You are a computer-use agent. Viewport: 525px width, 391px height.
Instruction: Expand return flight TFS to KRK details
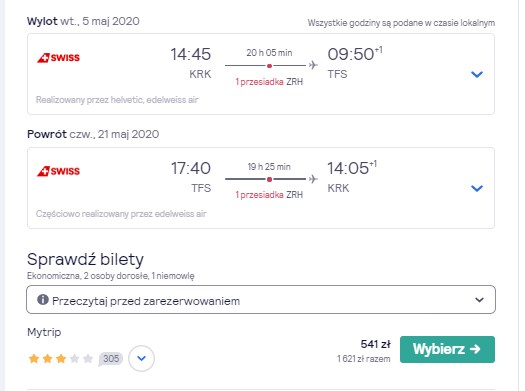click(477, 188)
